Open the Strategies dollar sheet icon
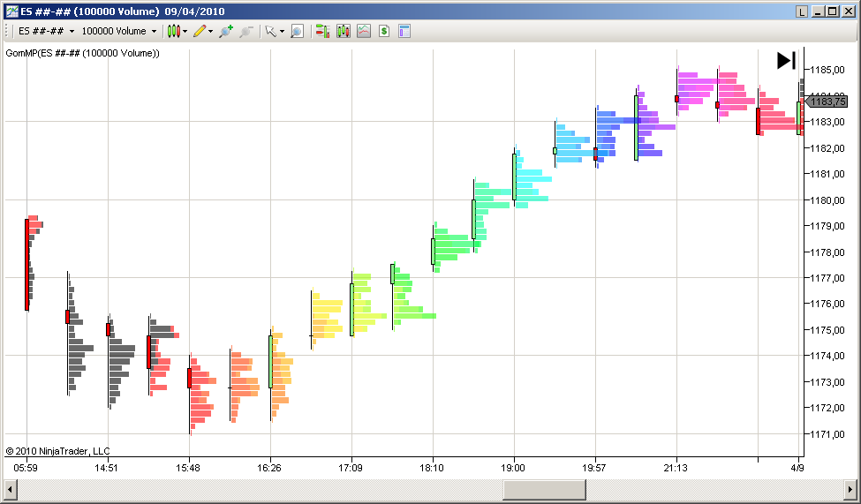 coord(384,31)
